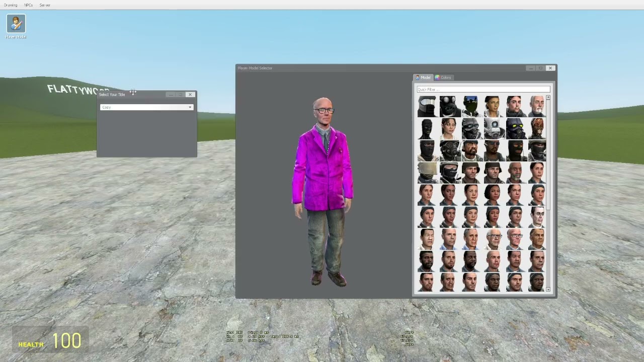Focus the Quick Filter search box
644x362 pixels.
(x=483, y=89)
